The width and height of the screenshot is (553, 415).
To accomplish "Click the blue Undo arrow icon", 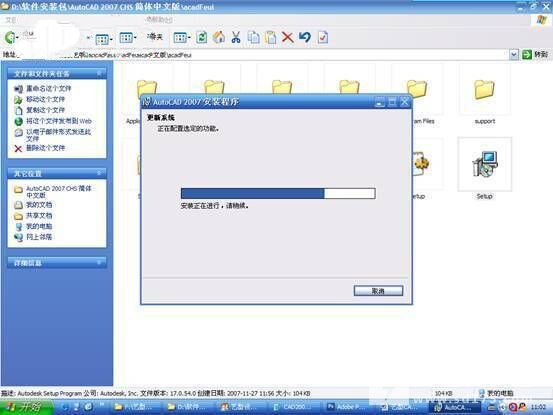I will point(305,37).
